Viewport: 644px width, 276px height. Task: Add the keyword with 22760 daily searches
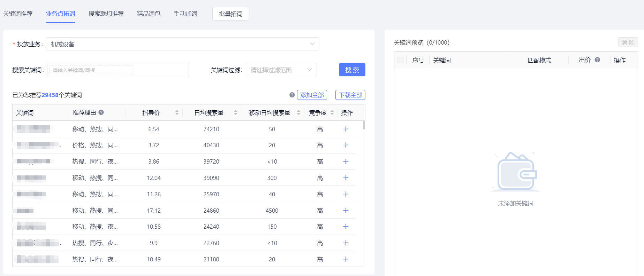tap(346, 243)
